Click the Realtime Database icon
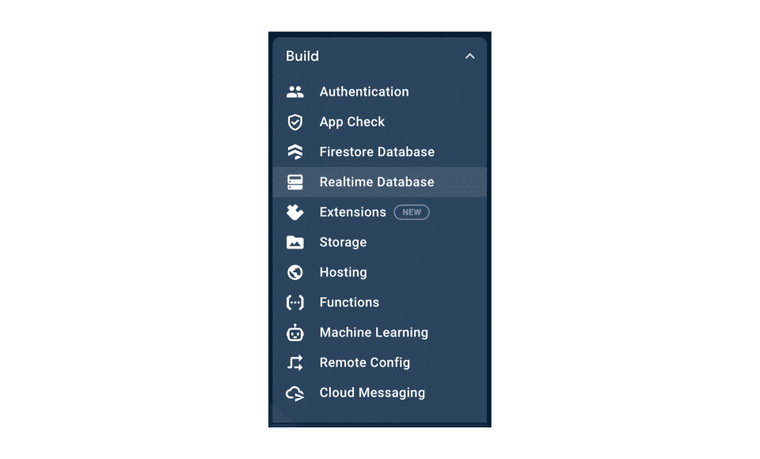Image resolution: width=760 pixels, height=459 pixels. (x=295, y=182)
